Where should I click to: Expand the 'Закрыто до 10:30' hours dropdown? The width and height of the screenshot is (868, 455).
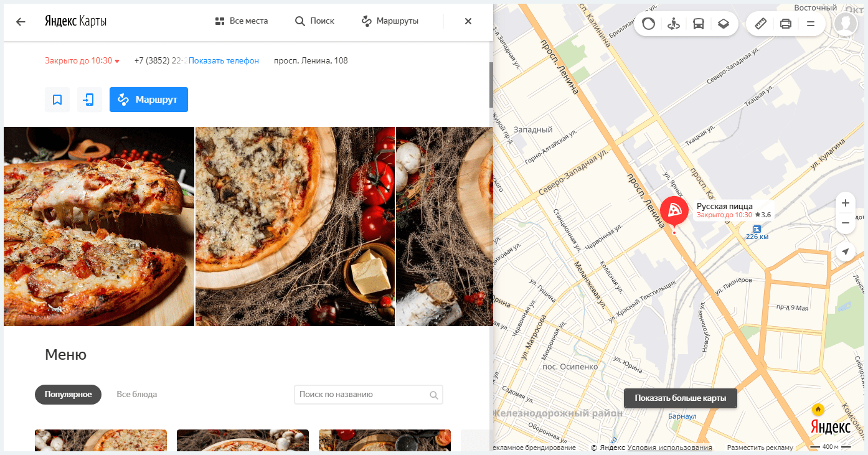coord(82,61)
